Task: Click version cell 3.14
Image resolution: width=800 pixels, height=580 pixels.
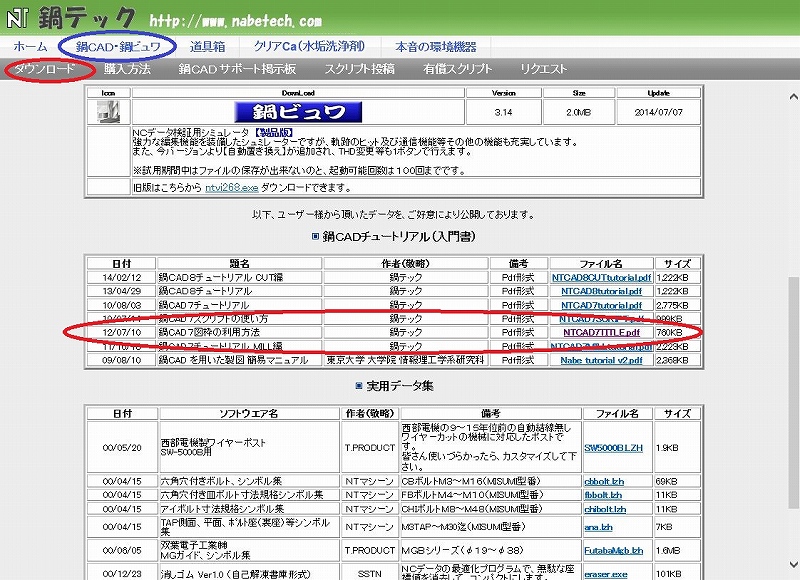Action: [x=504, y=112]
